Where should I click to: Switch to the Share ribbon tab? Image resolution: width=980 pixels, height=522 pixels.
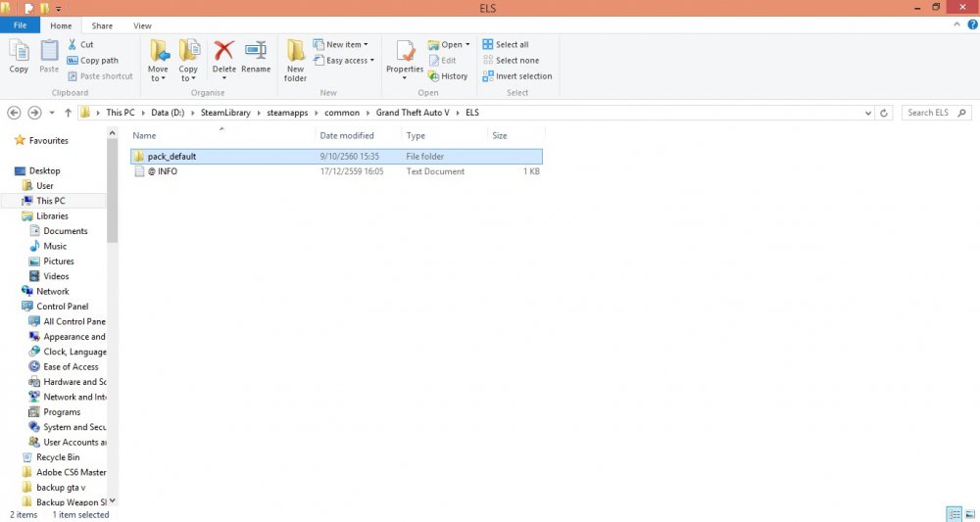[x=102, y=25]
